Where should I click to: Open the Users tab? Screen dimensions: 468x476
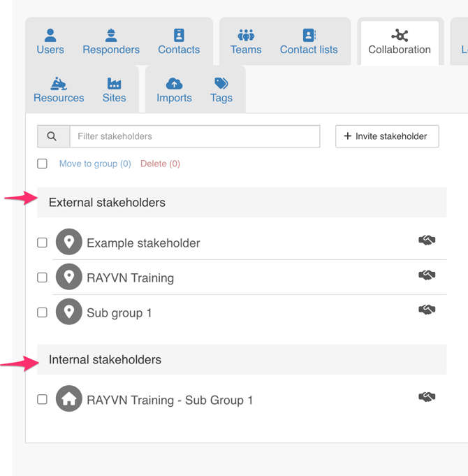[x=50, y=42]
